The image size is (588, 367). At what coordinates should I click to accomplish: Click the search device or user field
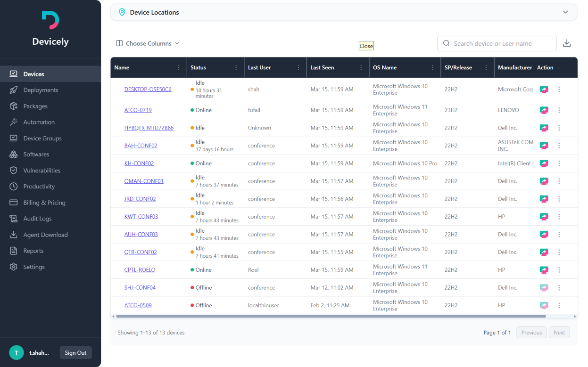coord(497,43)
